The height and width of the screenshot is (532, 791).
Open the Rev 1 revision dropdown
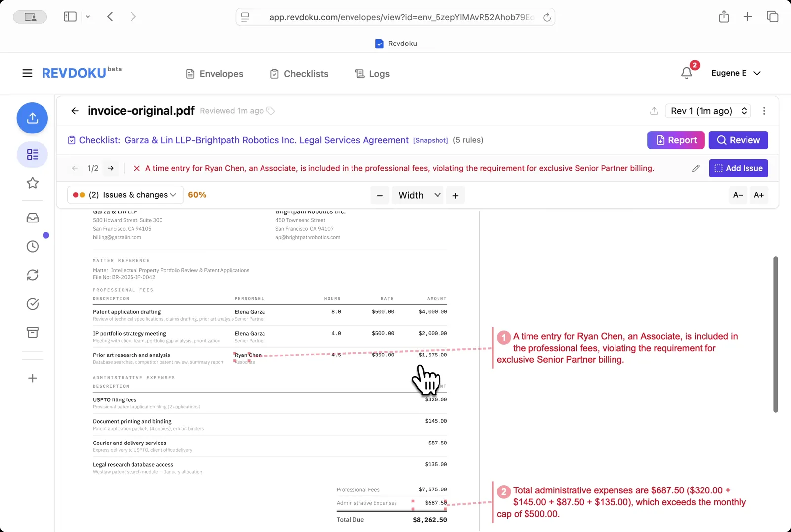tap(708, 111)
